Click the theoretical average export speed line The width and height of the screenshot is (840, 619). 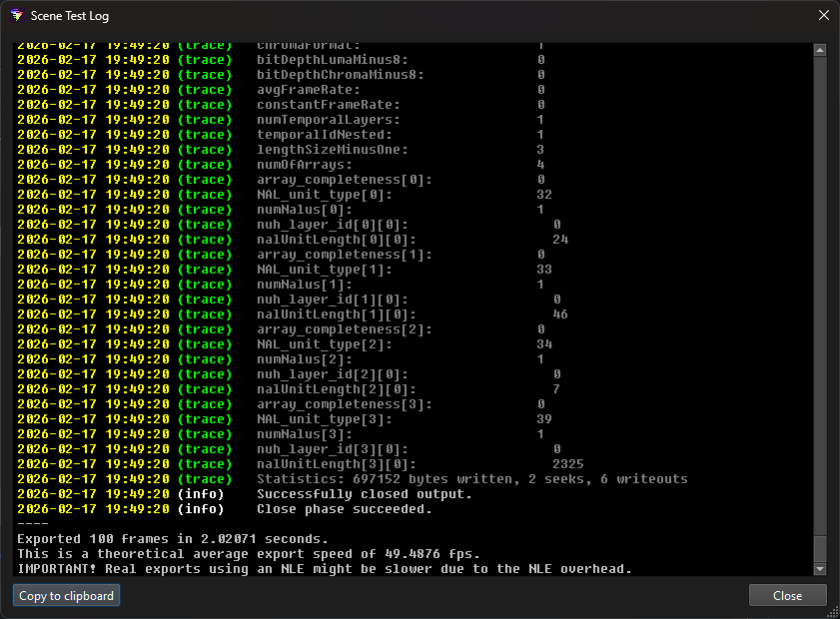tap(248, 554)
